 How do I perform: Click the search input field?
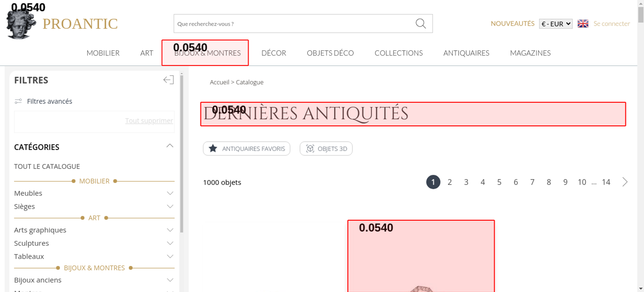(x=293, y=24)
